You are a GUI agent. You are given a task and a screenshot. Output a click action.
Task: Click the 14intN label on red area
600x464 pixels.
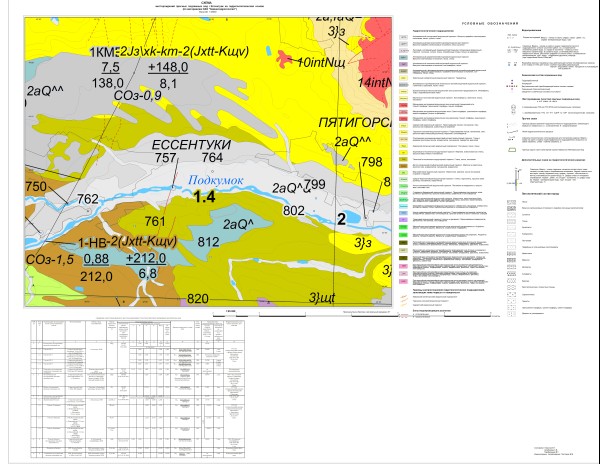pyautogui.click(x=375, y=83)
